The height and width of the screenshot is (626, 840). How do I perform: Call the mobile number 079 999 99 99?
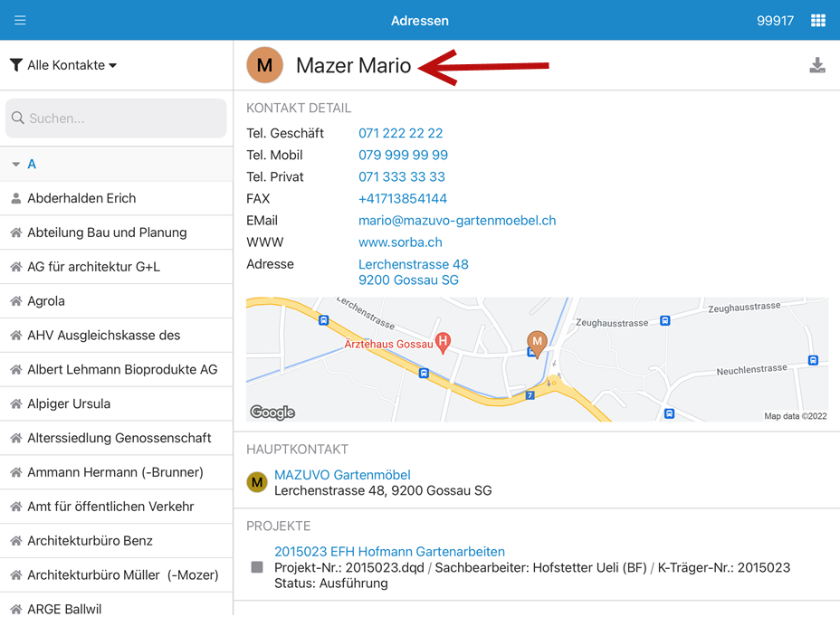(403, 155)
